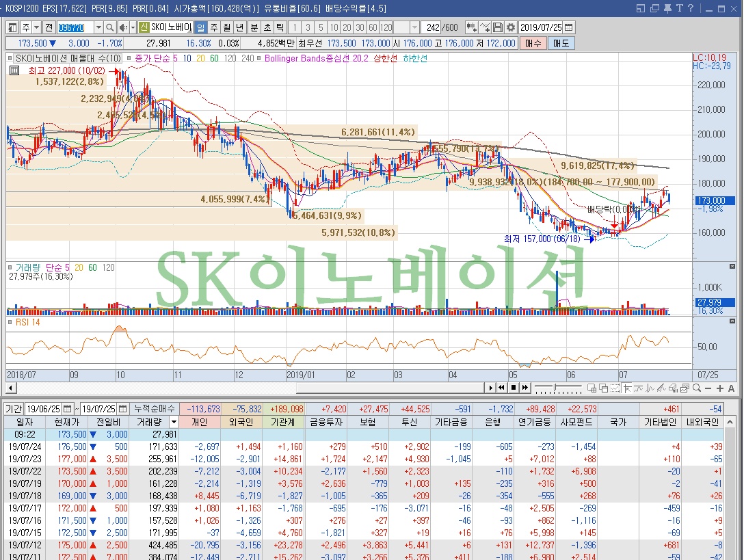Click the speaker sound icon in toolbar
The width and height of the screenshot is (744, 560).
pyautogui.click(x=123, y=27)
